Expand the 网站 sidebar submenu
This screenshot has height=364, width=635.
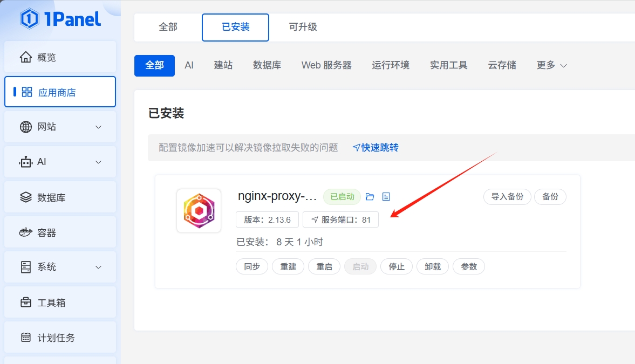pos(98,127)
